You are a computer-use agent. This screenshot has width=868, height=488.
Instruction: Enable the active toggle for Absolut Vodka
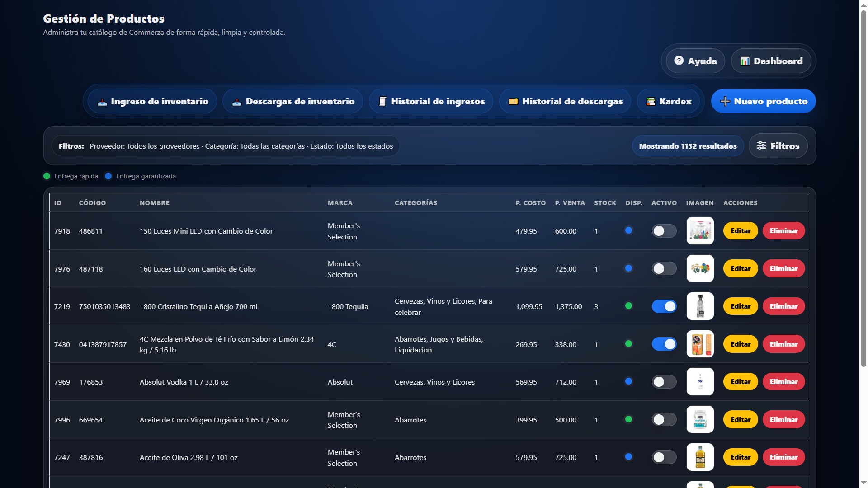point(664,382)
